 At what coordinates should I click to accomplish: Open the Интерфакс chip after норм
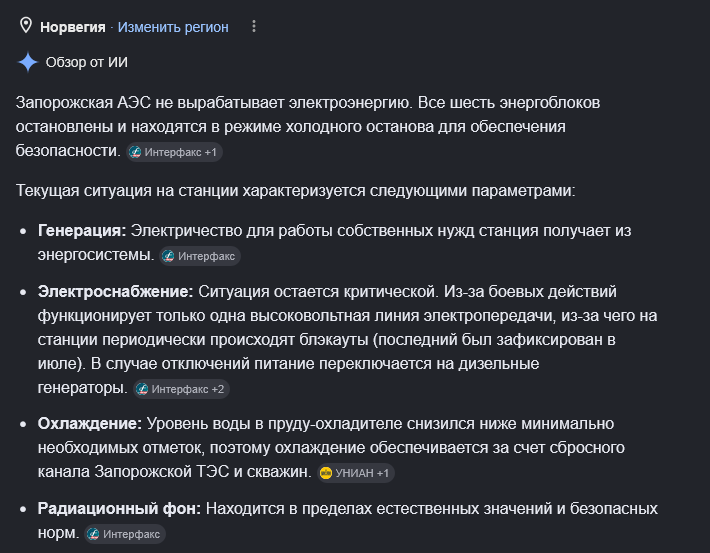click(125, 534)
